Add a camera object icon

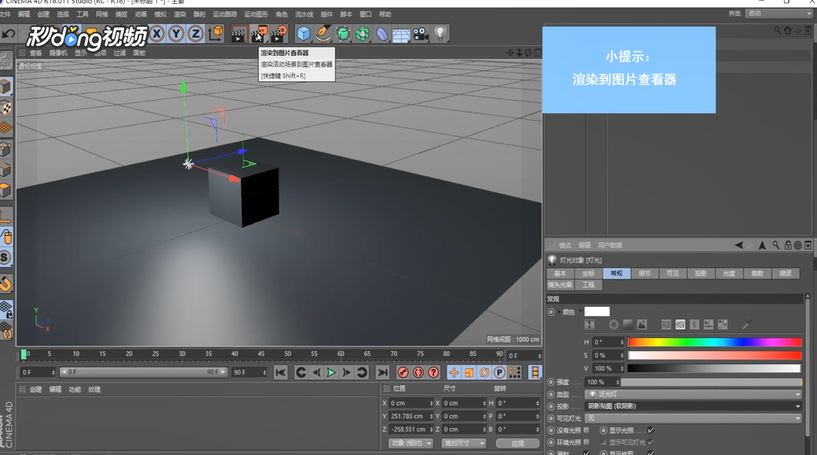tap(420, 34)
